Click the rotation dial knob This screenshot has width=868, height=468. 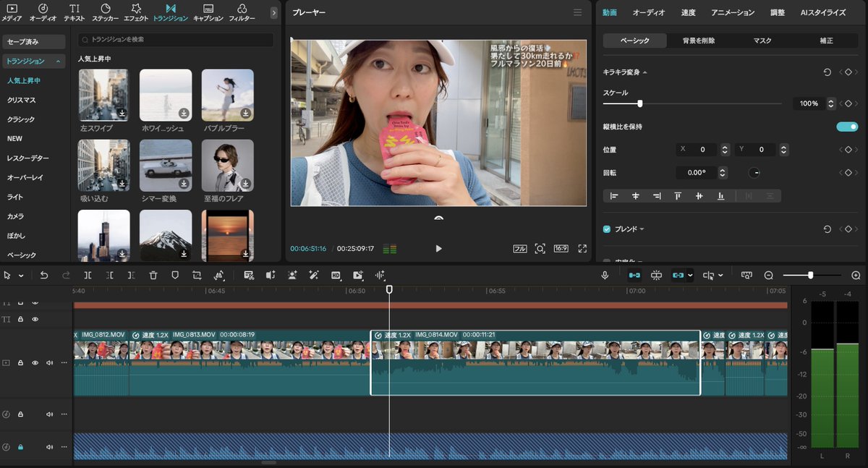coord(754,173)
